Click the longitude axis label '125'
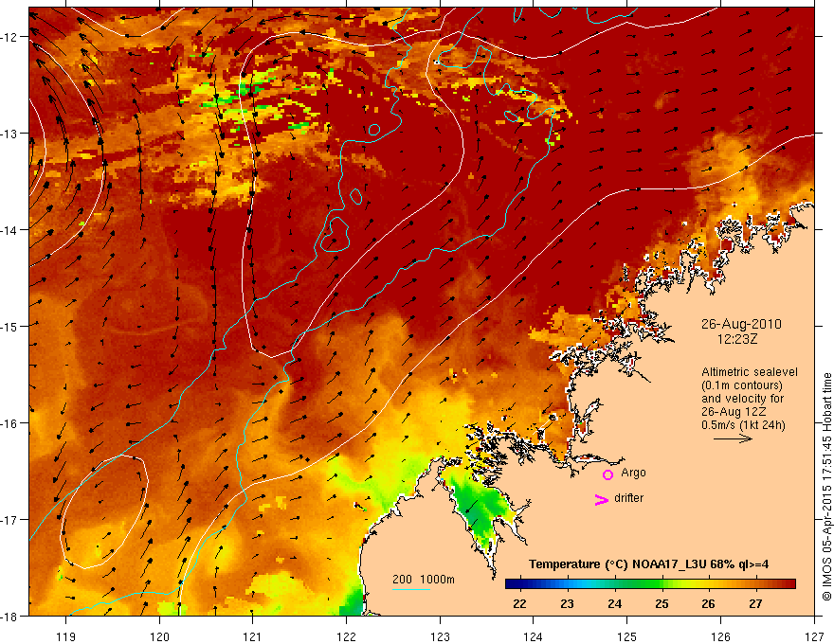834x644 pixels. [627, 636]
